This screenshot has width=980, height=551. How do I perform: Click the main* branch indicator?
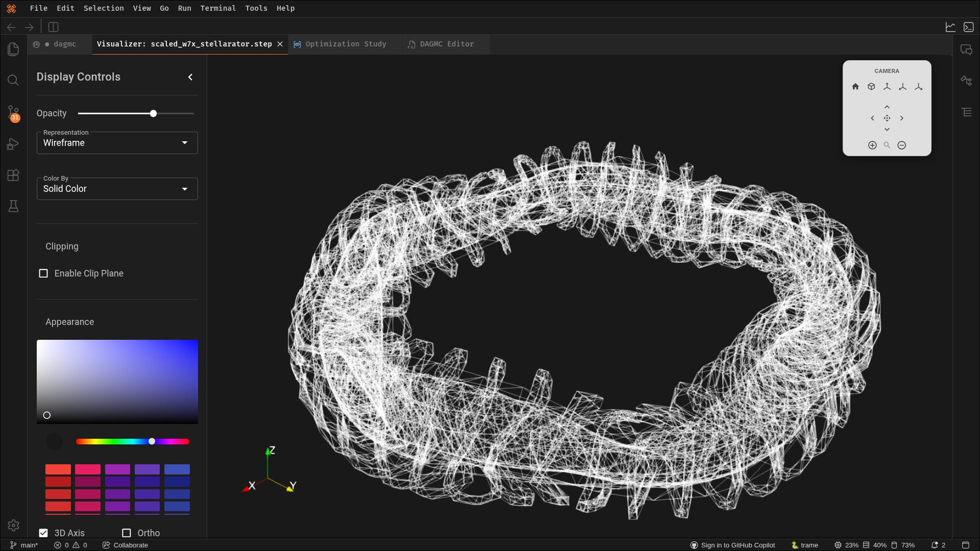pos(24,545)
